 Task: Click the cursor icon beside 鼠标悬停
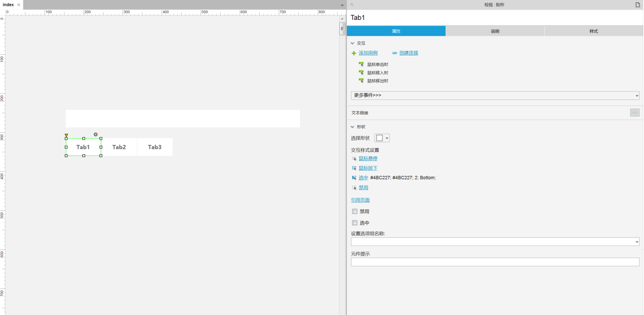click(354, 159)
